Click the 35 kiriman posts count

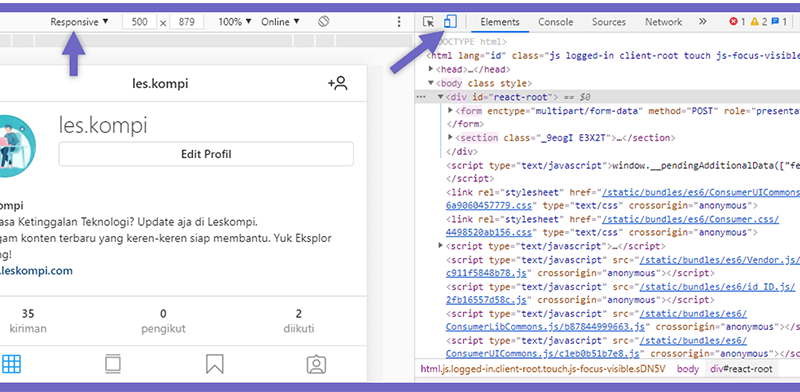(28, 321)
